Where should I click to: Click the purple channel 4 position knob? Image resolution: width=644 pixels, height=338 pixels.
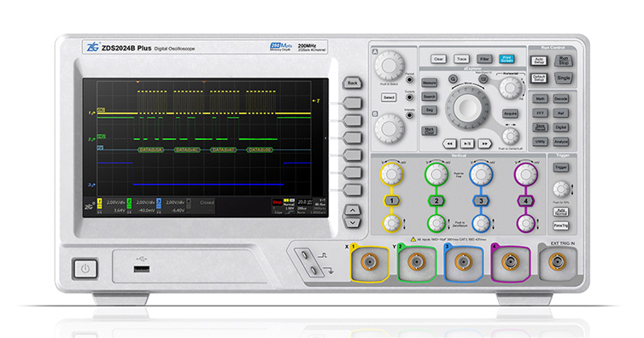pyautogui.click(x=525, y=224)
